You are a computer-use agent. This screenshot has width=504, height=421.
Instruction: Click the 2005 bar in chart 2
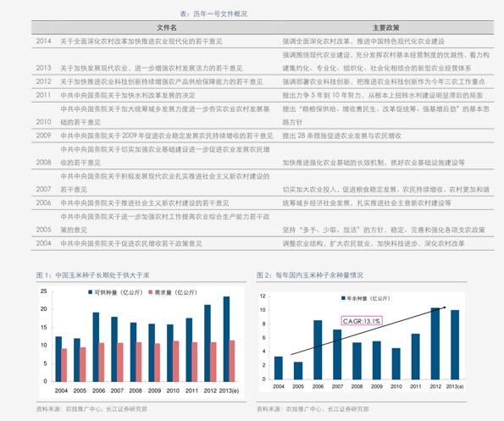coord(298,370)
